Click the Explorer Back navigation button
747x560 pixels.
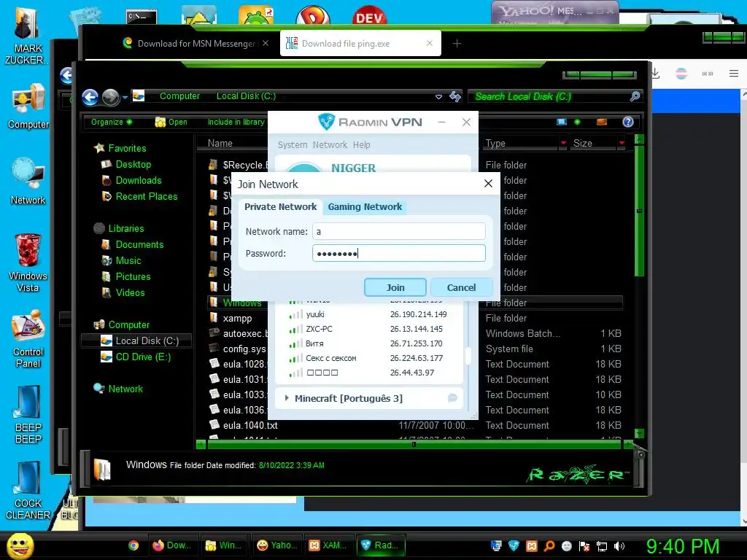(x=90, y=97)
